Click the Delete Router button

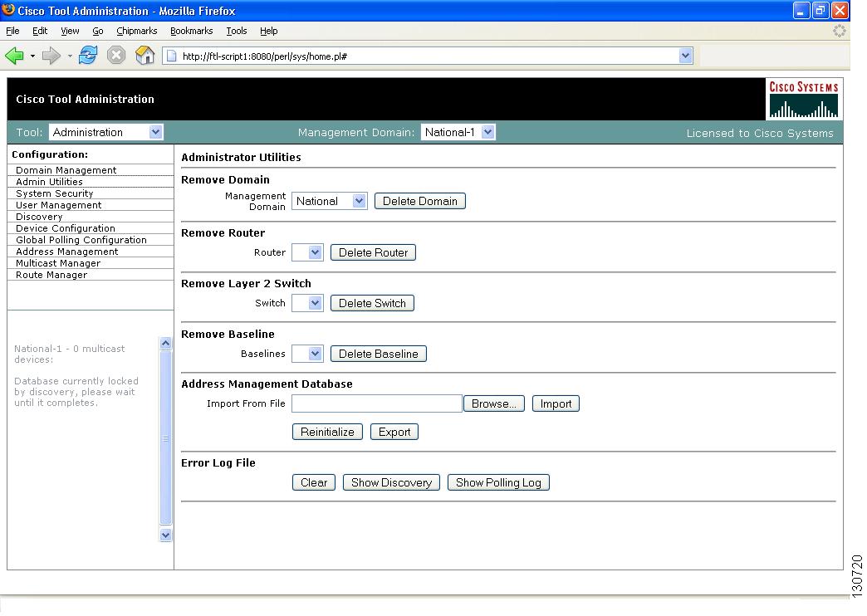tap(373, 252)
